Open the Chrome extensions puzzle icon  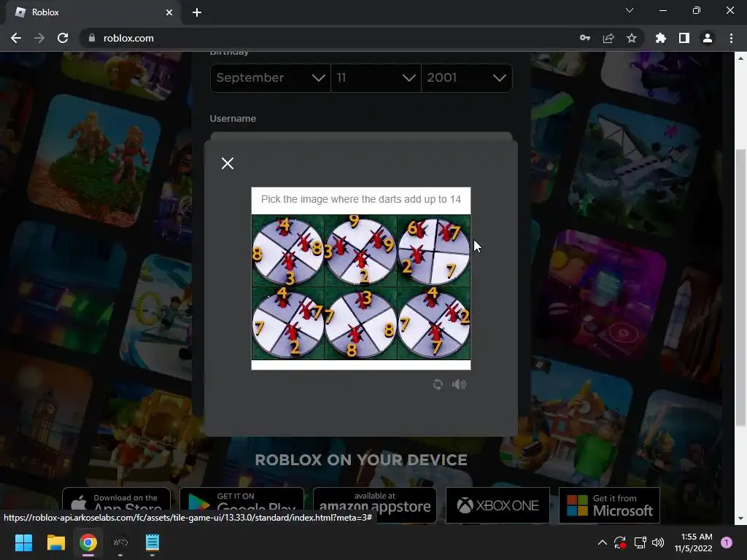tap(660, 38)
